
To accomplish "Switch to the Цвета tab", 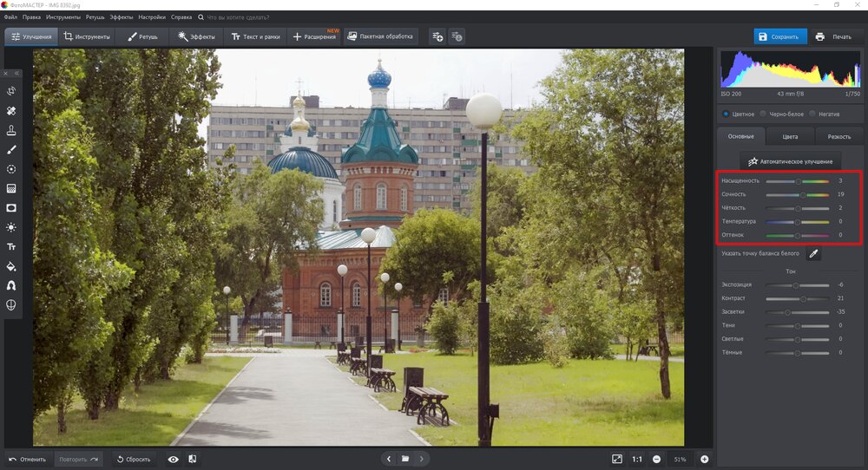I will click(790, 136).
